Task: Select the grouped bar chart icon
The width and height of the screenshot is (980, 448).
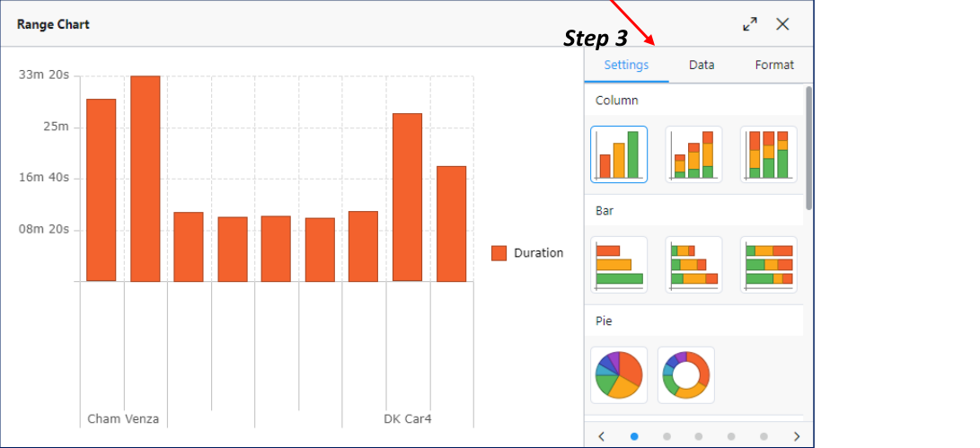Action: click(619, 265)
